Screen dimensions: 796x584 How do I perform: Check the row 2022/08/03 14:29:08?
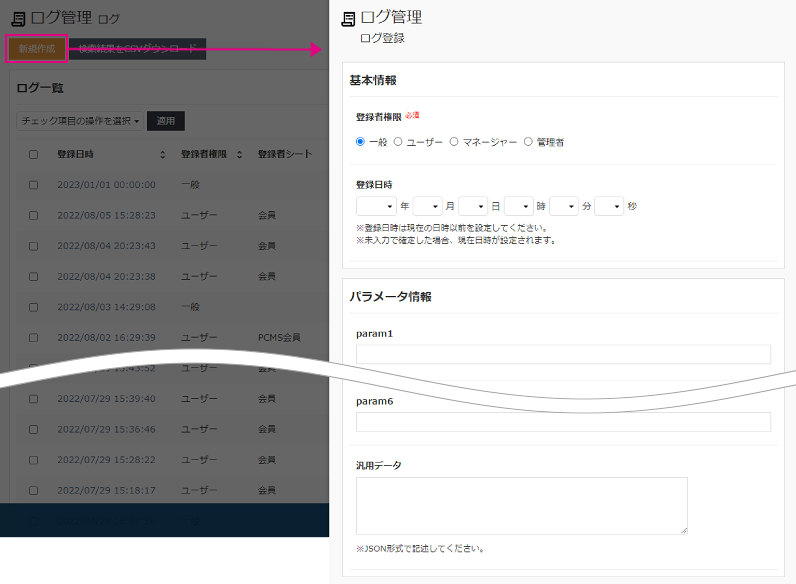[x=34, y=307]
